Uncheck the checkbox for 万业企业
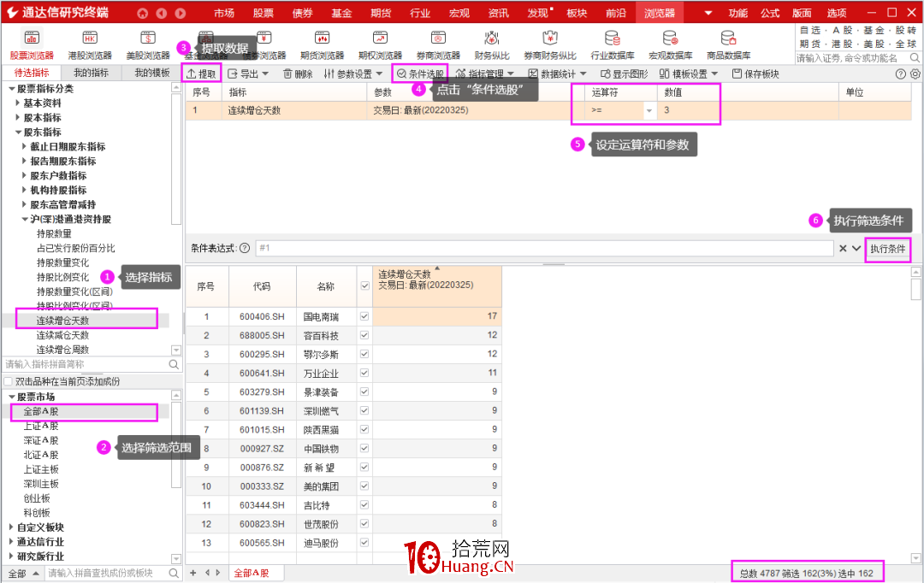The height and width of the screenshot is (583, 924). pyautogui.click(x=364, y=373)
